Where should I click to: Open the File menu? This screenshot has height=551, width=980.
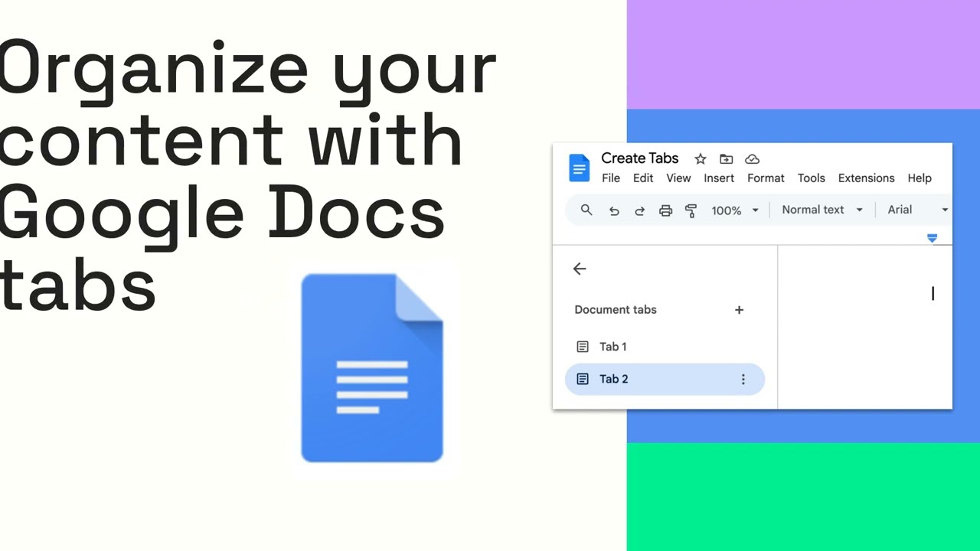611,178
